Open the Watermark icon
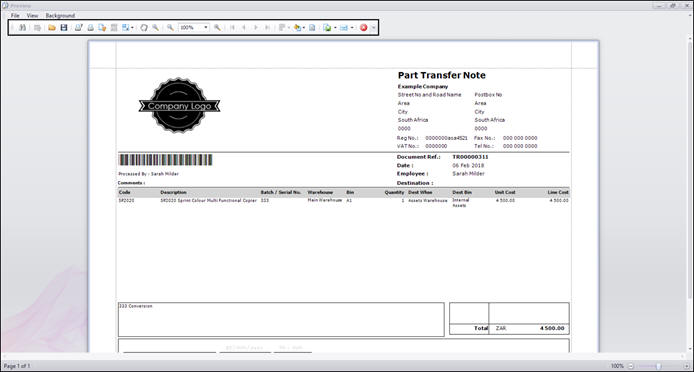 (x=312, y=27)
